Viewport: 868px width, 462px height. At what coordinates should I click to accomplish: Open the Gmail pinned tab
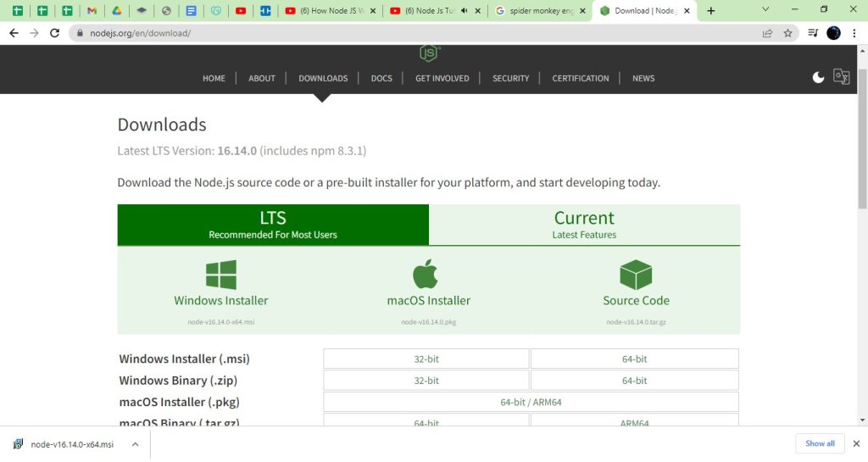(92, 11)
